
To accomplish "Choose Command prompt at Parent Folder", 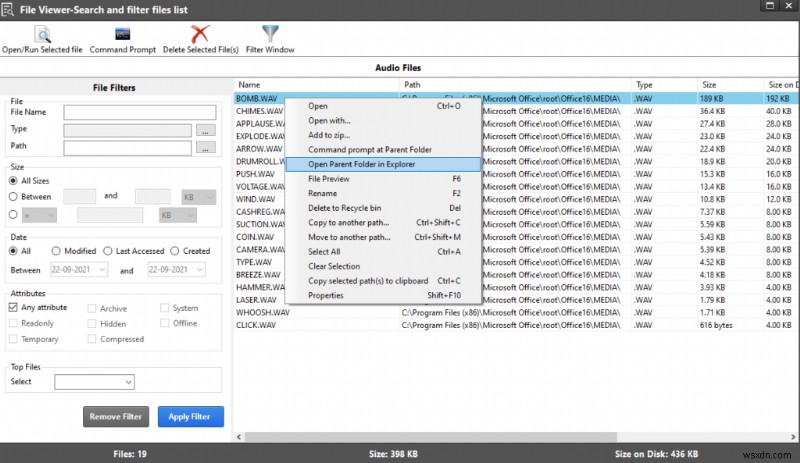I will click(x=384, y=150).
